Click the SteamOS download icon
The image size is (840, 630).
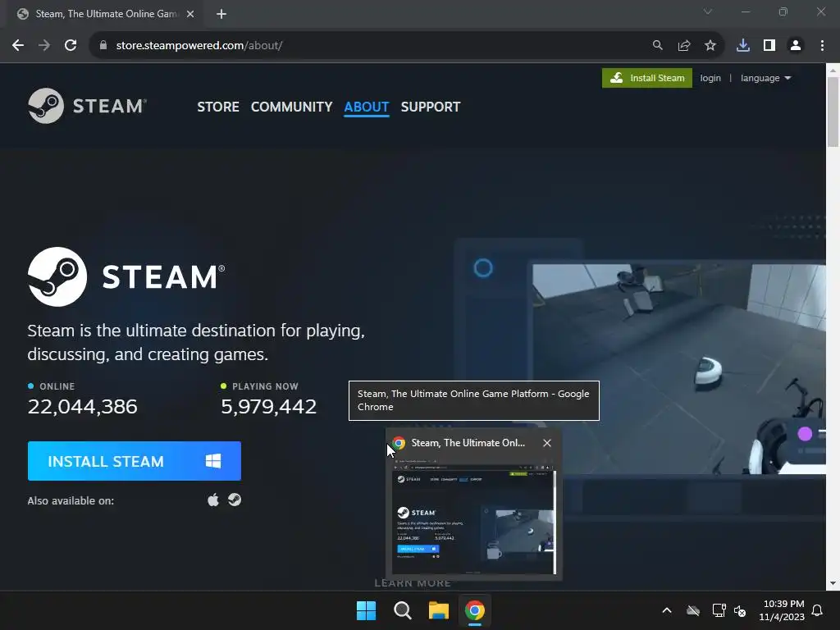point(235,500)
